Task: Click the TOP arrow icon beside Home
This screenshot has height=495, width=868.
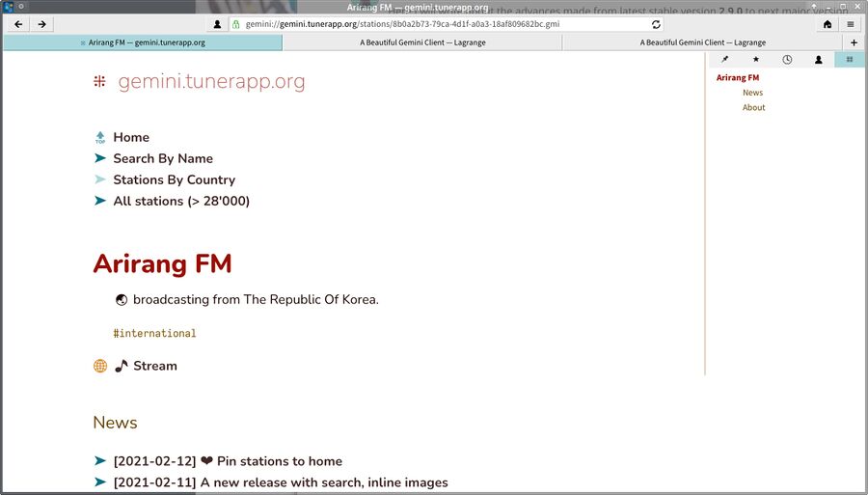Action: point(100,137)
